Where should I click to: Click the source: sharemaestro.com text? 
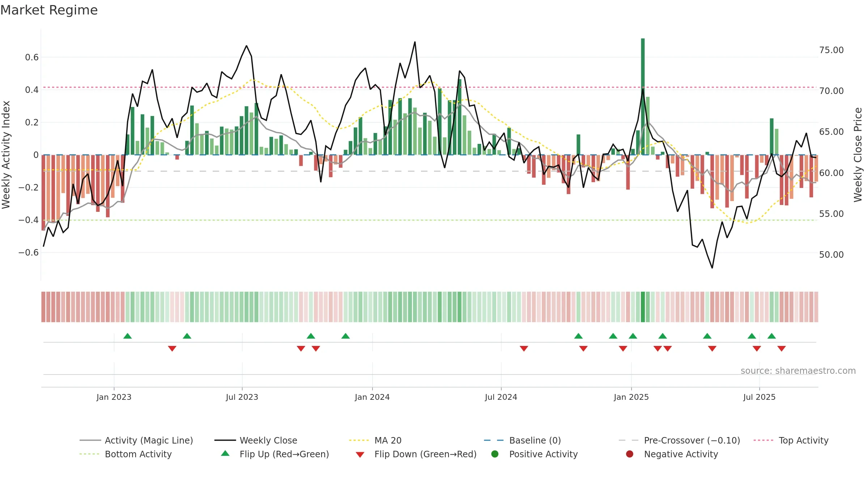[x=798, y=371]
